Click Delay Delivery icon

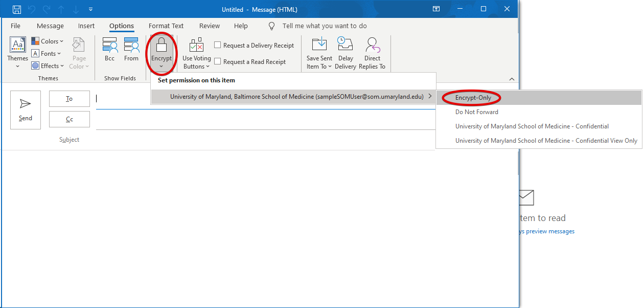click(346, 45)
